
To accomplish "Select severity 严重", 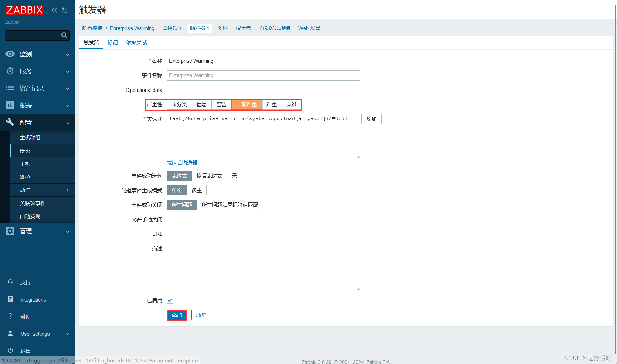I will (272, 104).
